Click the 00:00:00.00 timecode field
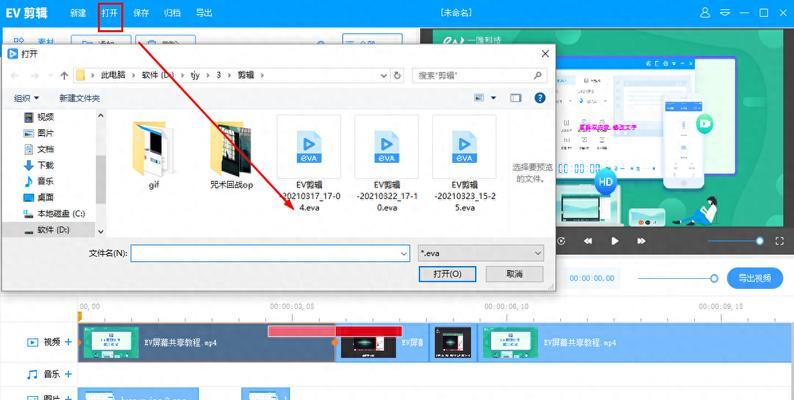 [591, 278]
